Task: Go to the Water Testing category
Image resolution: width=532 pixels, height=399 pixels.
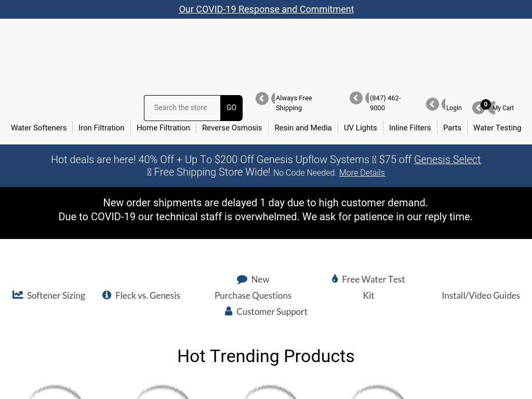Action: pos(497,128)
